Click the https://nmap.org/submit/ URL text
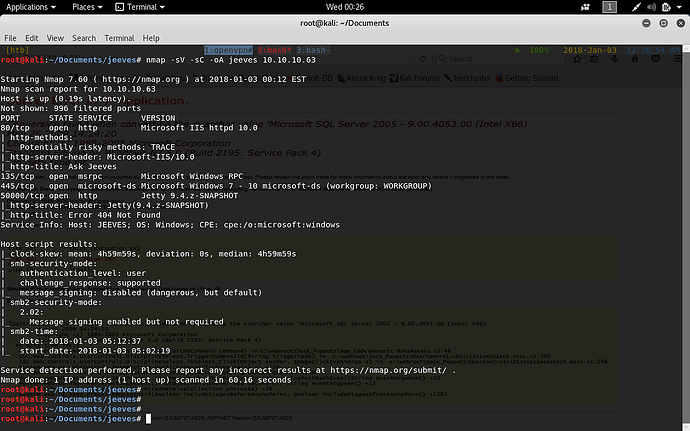This screenshot has width=690, height=431. pyautogui.click(x=389, y=370)
